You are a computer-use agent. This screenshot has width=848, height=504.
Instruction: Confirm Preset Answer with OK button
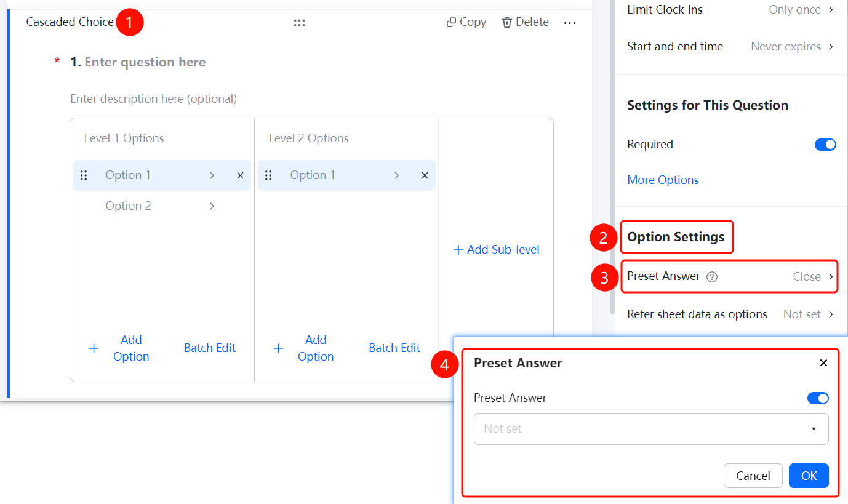click(809, 476)
